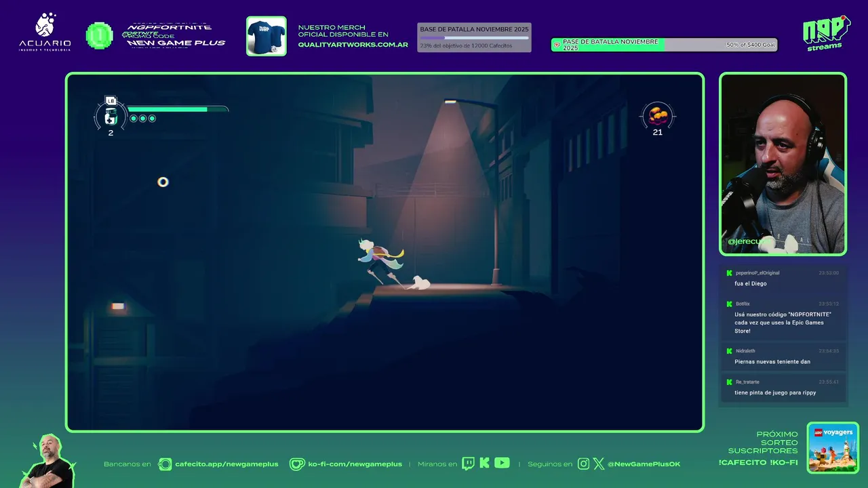868x488 pixels.
Task: Click the streamer avatar in bottom corner
Action: pos(47,461)
